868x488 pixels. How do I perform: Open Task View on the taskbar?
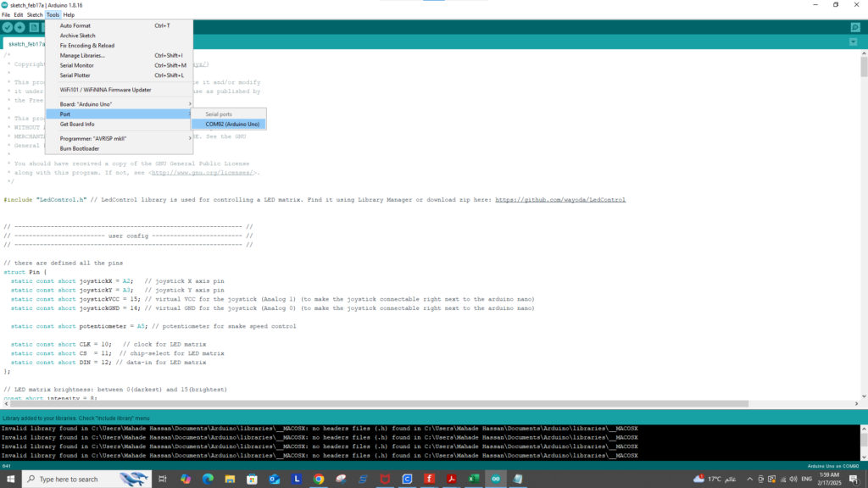pyautogui.click(x=163, y=480)
